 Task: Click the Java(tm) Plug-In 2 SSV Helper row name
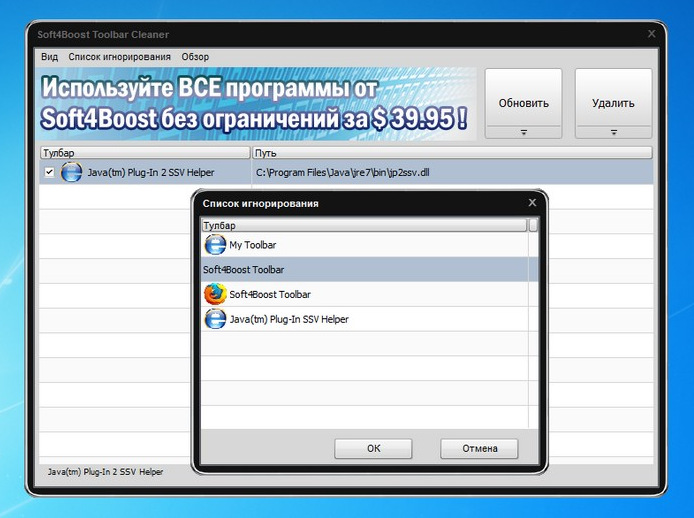point(150,172)
